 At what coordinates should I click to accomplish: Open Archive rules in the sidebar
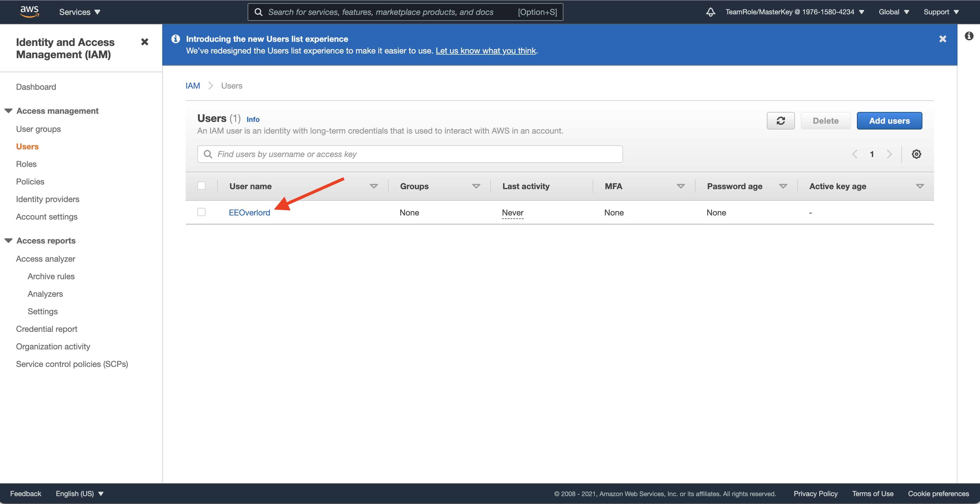point(51,276)
